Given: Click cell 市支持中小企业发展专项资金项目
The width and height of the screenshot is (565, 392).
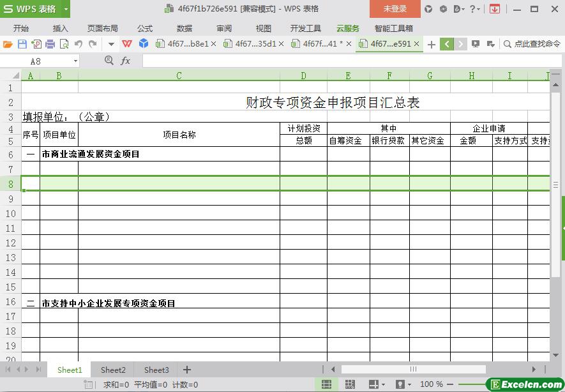Looking at the screenshot, I should click(x=109, y=303).
